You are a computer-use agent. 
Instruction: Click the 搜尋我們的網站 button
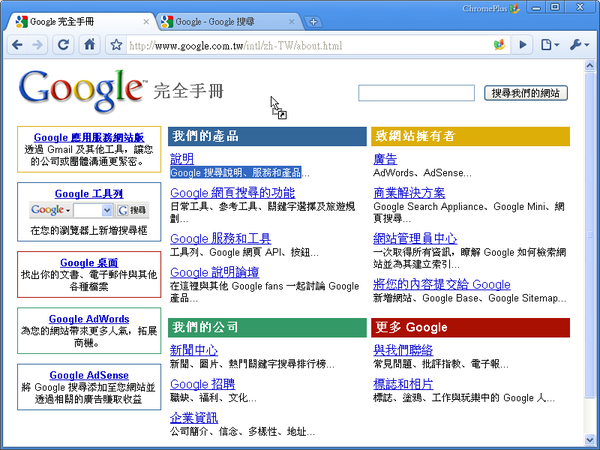point(526,93)
